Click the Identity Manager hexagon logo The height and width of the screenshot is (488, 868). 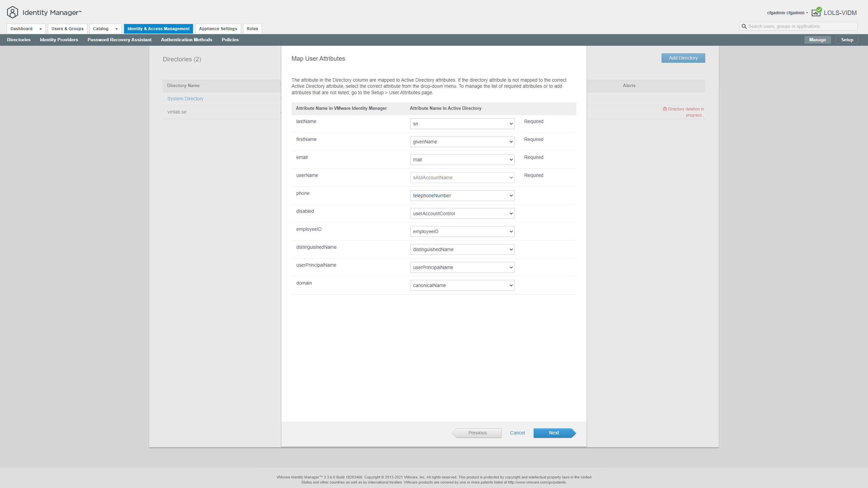13,13
